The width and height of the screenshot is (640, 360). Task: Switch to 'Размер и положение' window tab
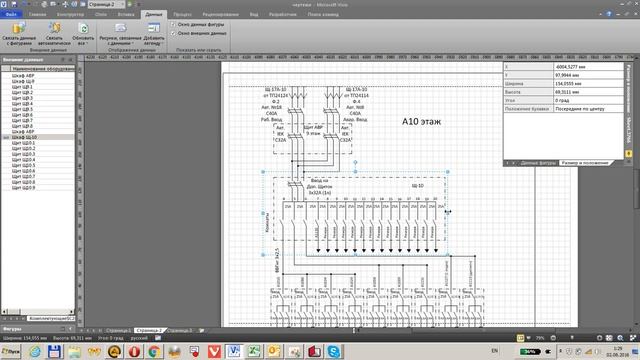(585, 163)
